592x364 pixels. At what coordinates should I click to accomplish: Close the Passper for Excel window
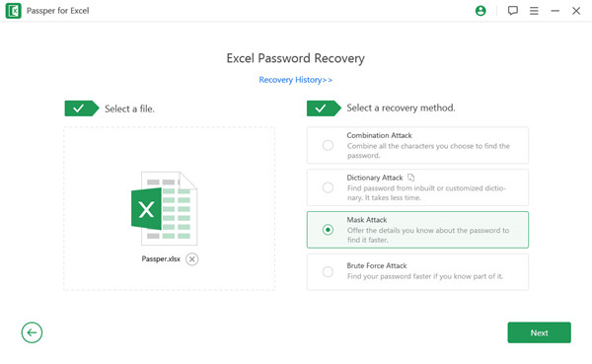[x=576, y=11]
